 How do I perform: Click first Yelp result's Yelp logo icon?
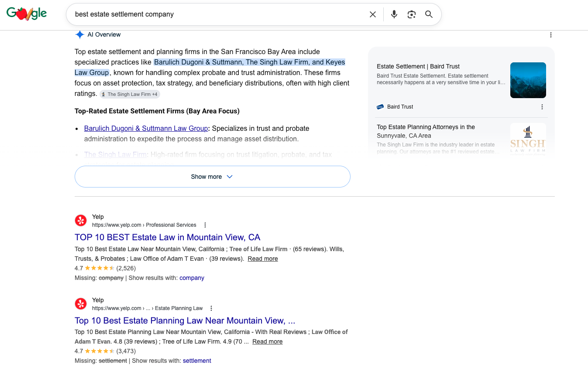point(81,221)
